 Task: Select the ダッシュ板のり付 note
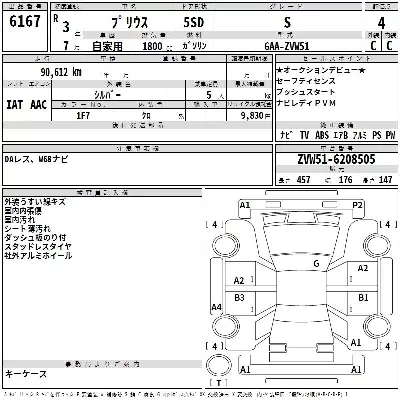(35, 238)
